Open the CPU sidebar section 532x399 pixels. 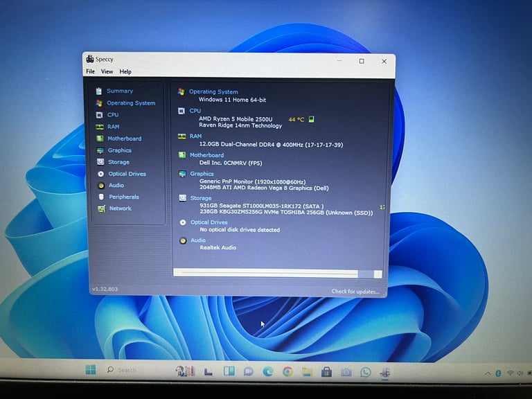coord(113,115)
